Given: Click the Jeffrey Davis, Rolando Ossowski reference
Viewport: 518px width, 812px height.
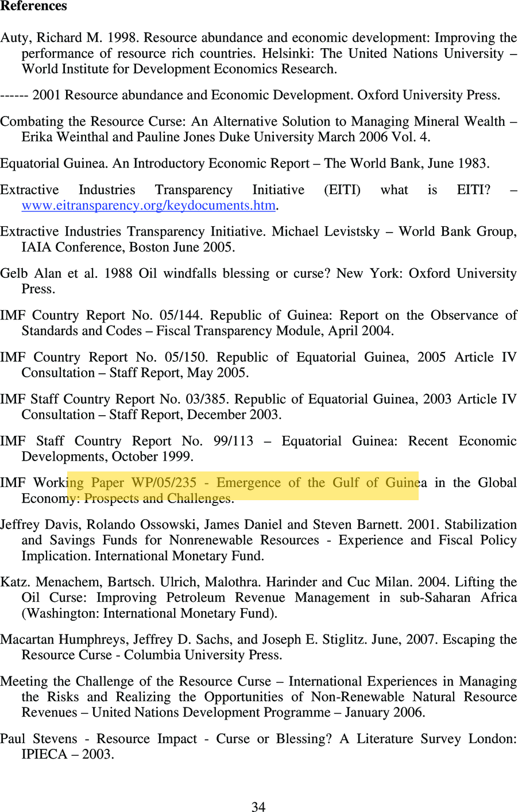Looking at the screenshot, I should pyautogui.click(x=258, y=540).
